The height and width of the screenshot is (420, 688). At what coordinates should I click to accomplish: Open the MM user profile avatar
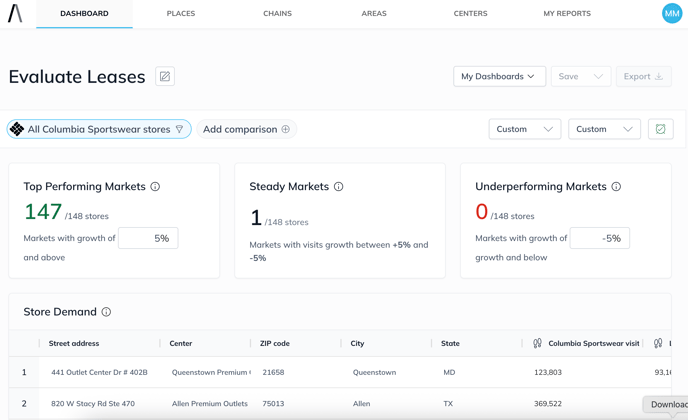pyautogui.click(x=672, y=14)
